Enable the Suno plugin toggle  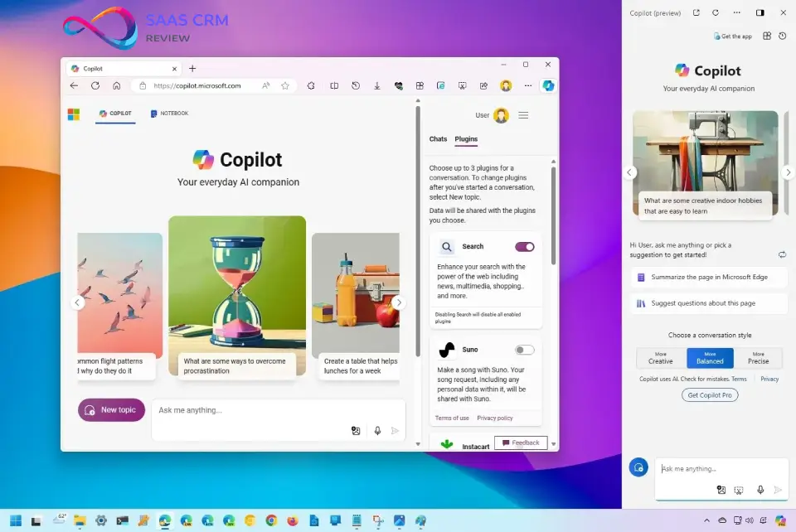point(524,350)
